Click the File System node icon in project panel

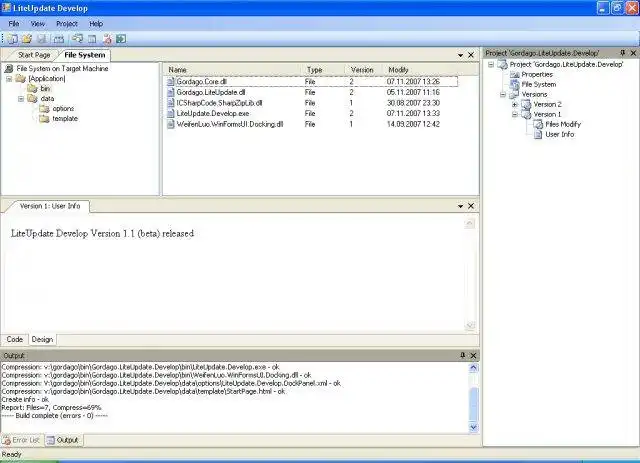click(x=514, y=85)
